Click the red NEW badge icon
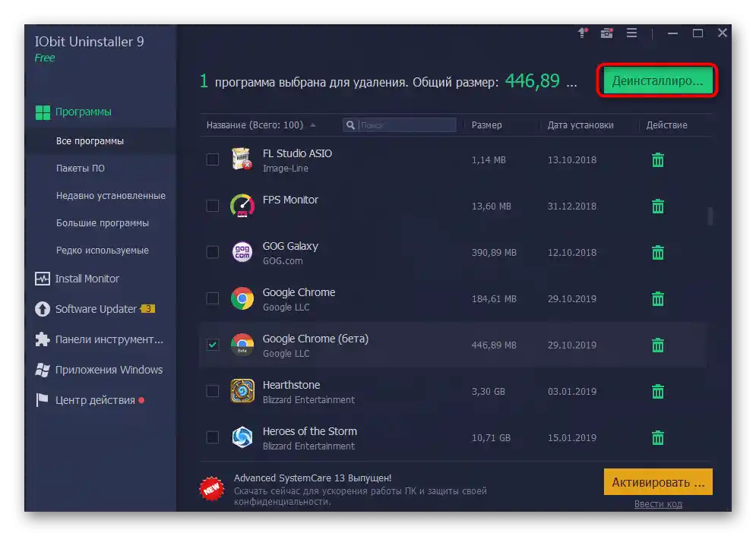Image resolution: width=756 pixels, height=536 pixels. pos(212,489)
